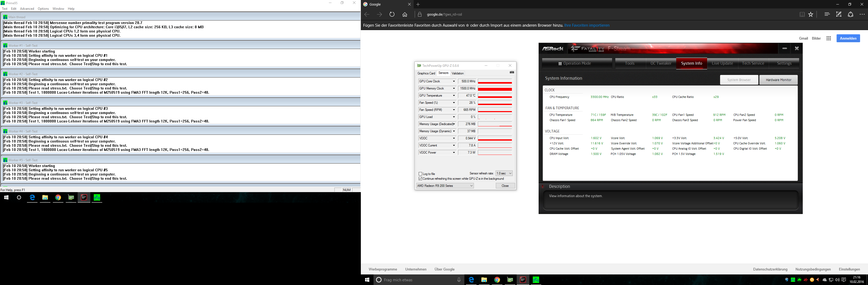Click the Hardware Monitor button
This screenshot has height=285, width=868.
pos(778,80)
